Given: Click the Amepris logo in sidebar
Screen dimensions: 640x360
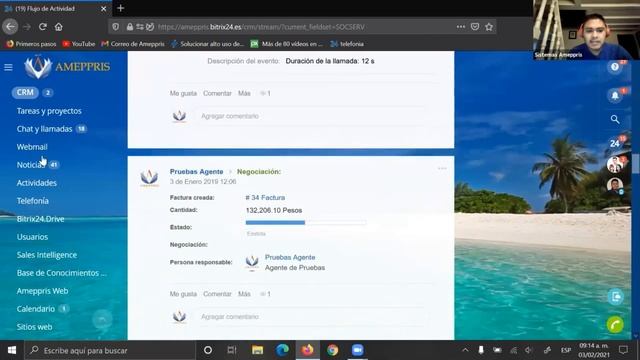Looking at the screenshot, I should [67, 66].
